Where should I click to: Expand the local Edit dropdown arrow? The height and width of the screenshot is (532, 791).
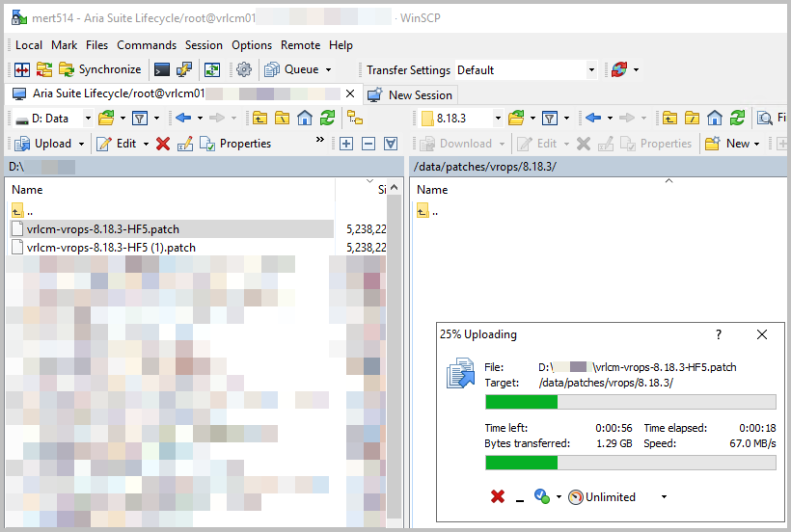(146, 144)
